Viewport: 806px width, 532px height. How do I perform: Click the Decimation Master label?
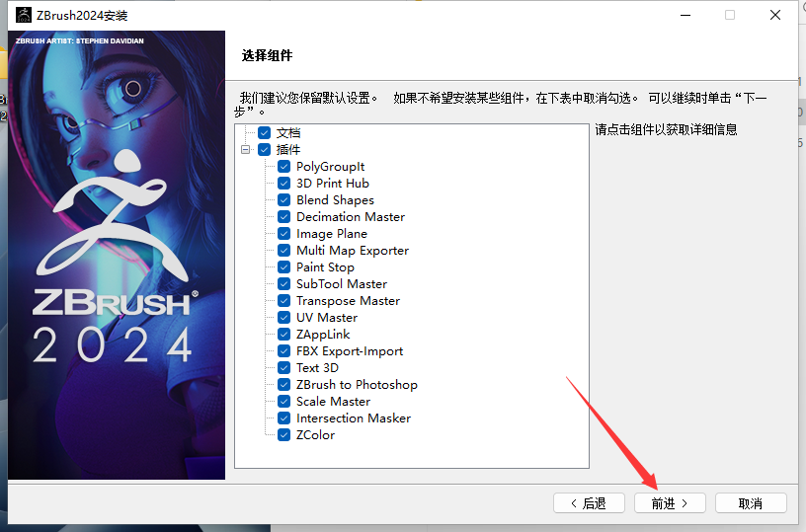(351, 217)
